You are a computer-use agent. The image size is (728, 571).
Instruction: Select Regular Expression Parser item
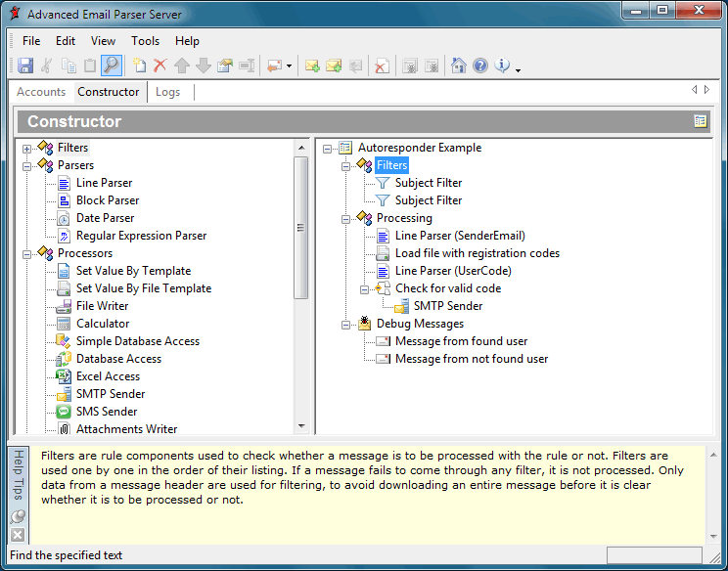(141, 236)
